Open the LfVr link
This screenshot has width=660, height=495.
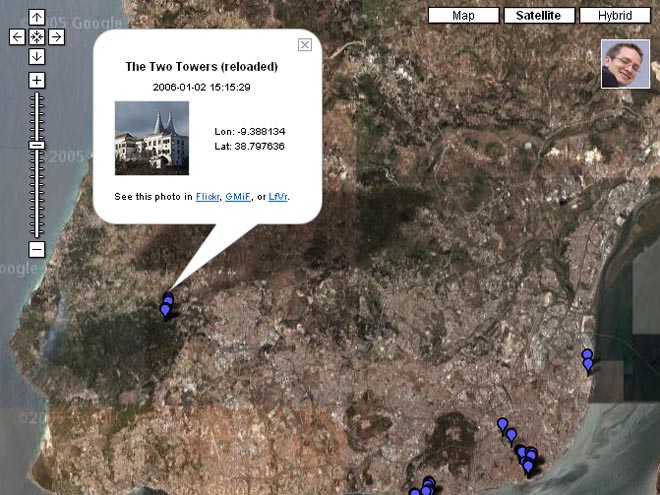pyautogui.click(x=278, y=197)
